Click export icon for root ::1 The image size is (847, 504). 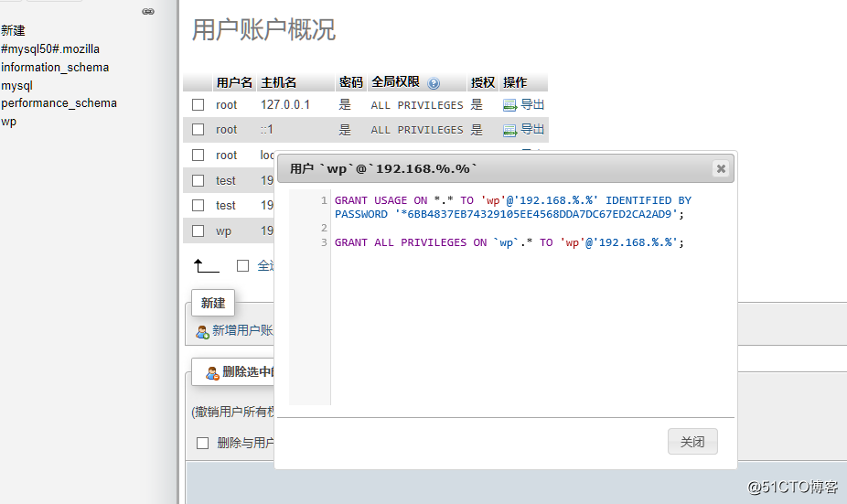pos(509,130)
